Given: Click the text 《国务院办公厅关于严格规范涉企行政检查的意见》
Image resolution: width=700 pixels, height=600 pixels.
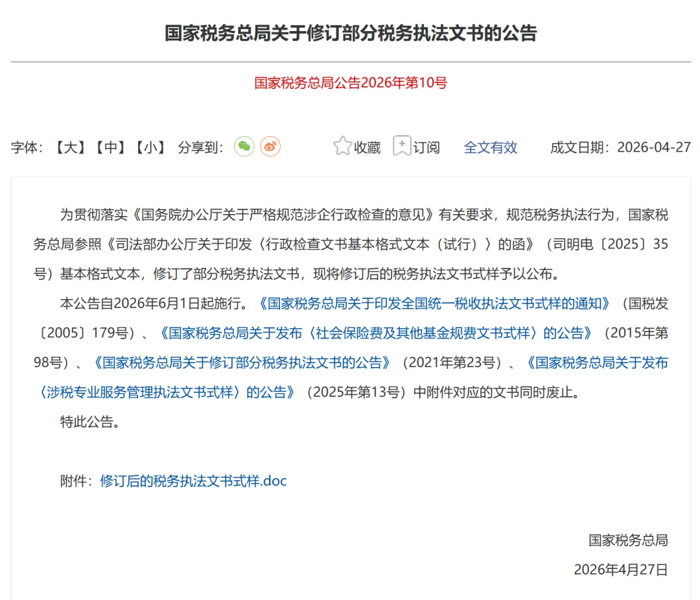Looking at the screenshot, I should [283, 215].
